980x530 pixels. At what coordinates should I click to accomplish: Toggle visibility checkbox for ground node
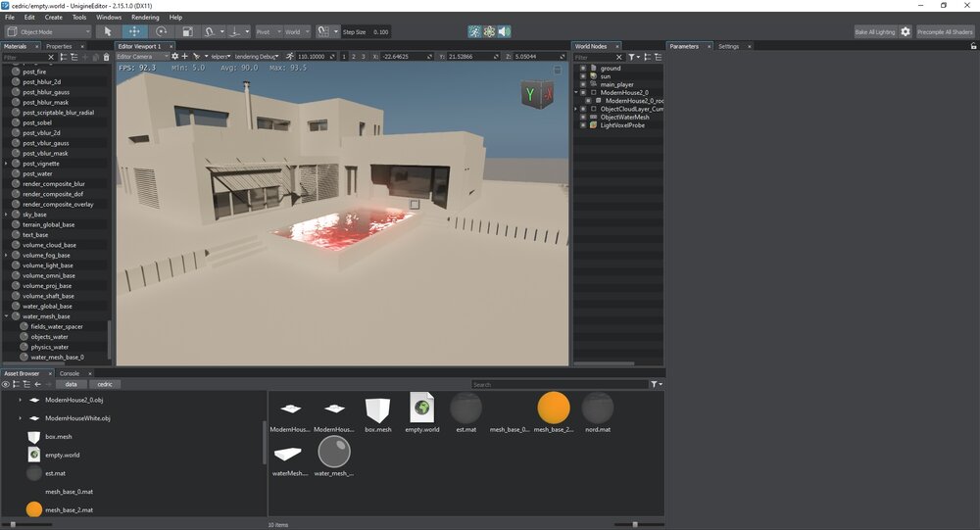pos(583,69)
